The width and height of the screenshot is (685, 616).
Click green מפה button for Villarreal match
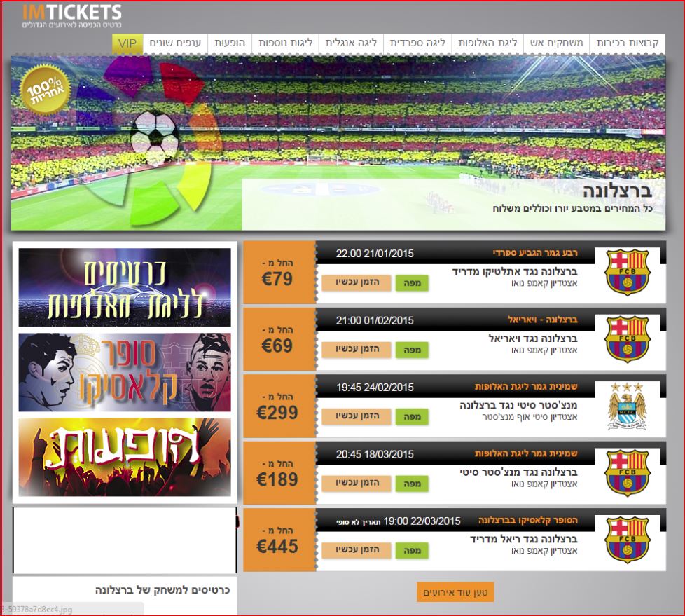coord(412,350)
